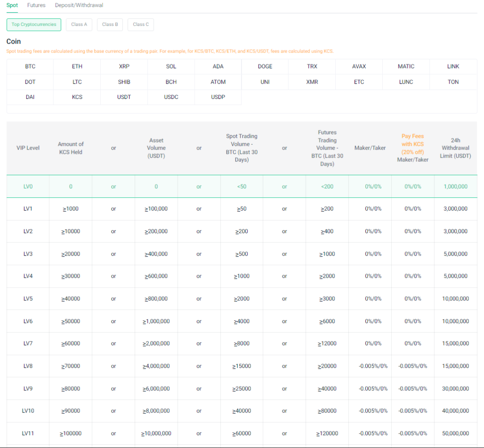Click the VIP Level column header
Viewport: 484px width, 448px height.
coord(28,148)
